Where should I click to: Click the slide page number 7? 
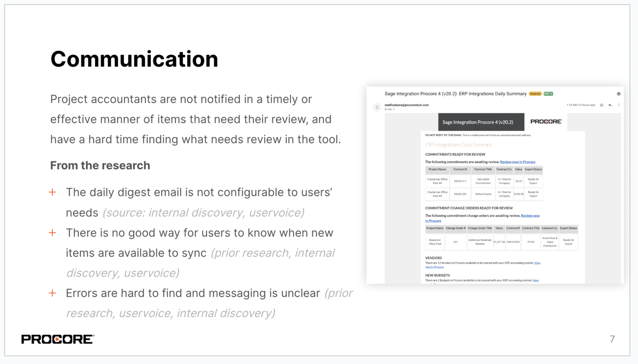coord(612,339)
